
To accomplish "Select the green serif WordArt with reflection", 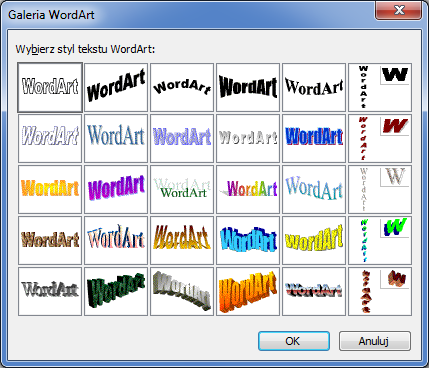I will [x=182, y=189].
